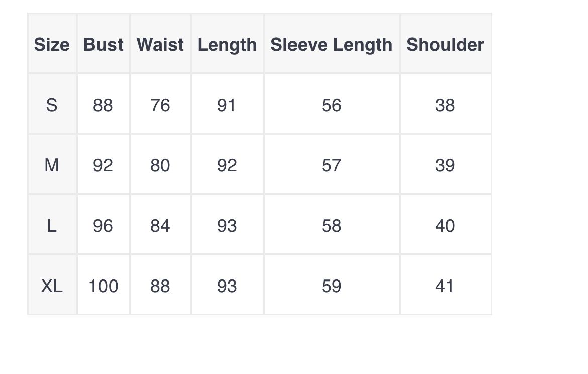The width and height of the screenshot is (588, 374).
Task: Select the M size row label
Action: pyautogui.click(x=52, y=165)
